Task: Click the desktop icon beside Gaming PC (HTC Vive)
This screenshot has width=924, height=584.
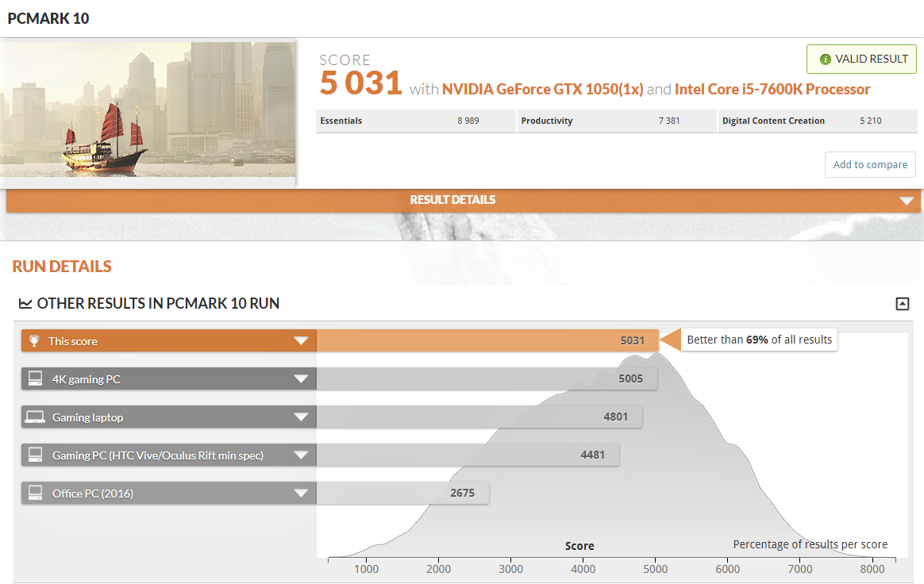Action: 36,455
